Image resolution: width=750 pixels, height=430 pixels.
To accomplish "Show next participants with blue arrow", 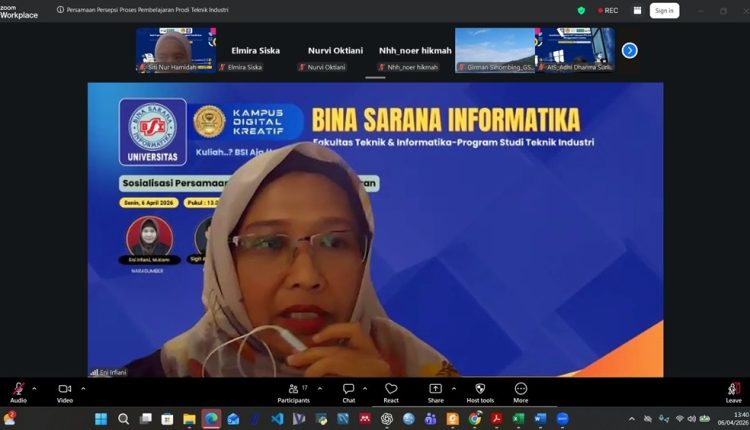I will click(x=629, y=50).
